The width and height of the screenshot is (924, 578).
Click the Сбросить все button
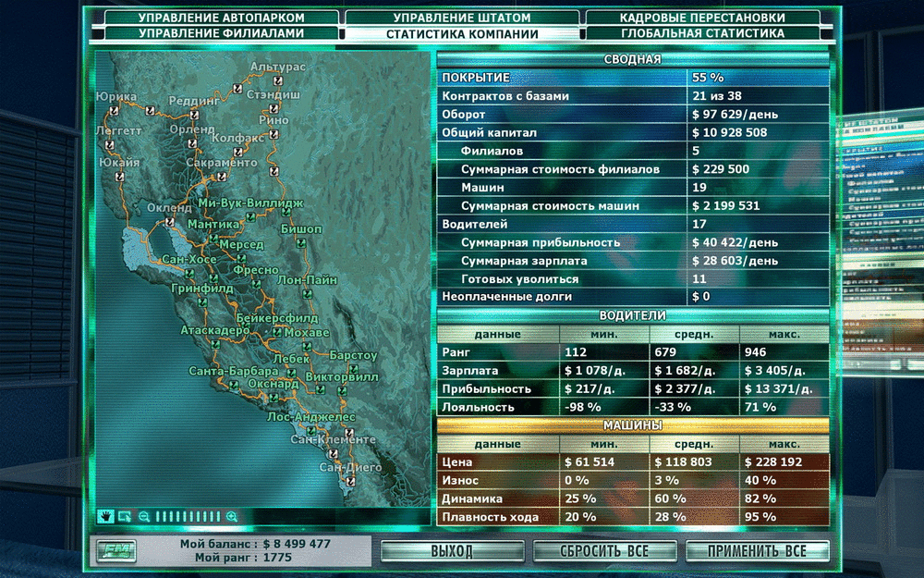604,551
